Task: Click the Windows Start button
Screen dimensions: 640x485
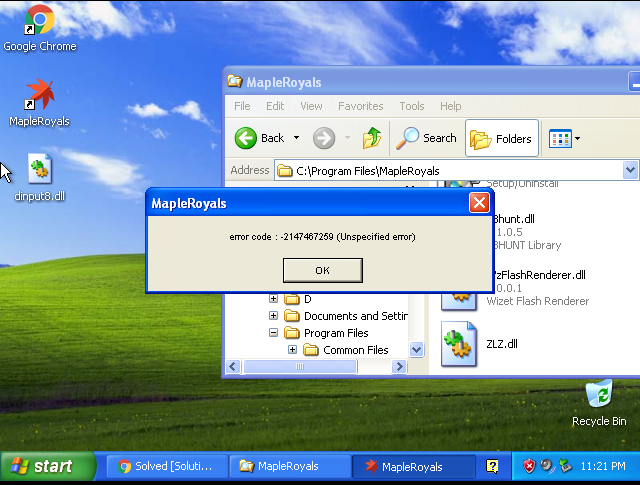Action: tap(47, 466)
